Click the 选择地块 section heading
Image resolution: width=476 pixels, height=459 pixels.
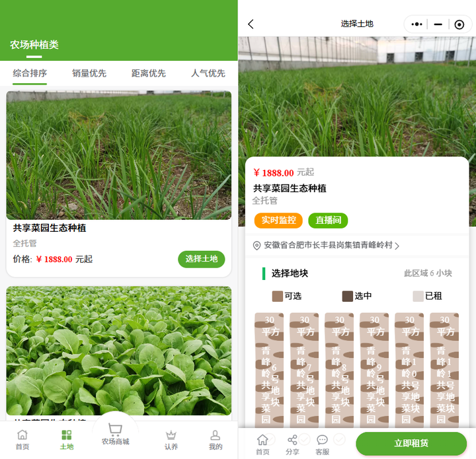(290, 273)
